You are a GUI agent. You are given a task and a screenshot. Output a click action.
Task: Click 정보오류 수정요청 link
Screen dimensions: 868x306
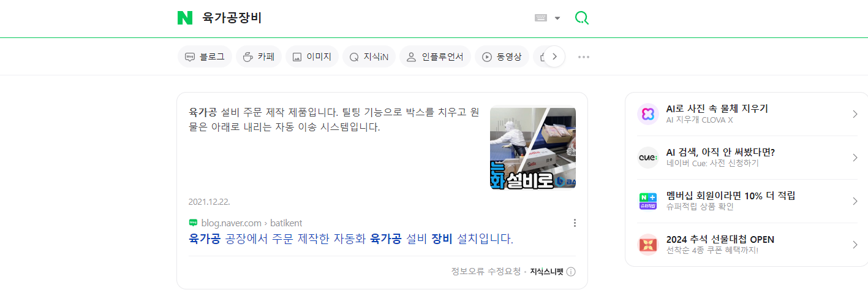click(486, 272)
